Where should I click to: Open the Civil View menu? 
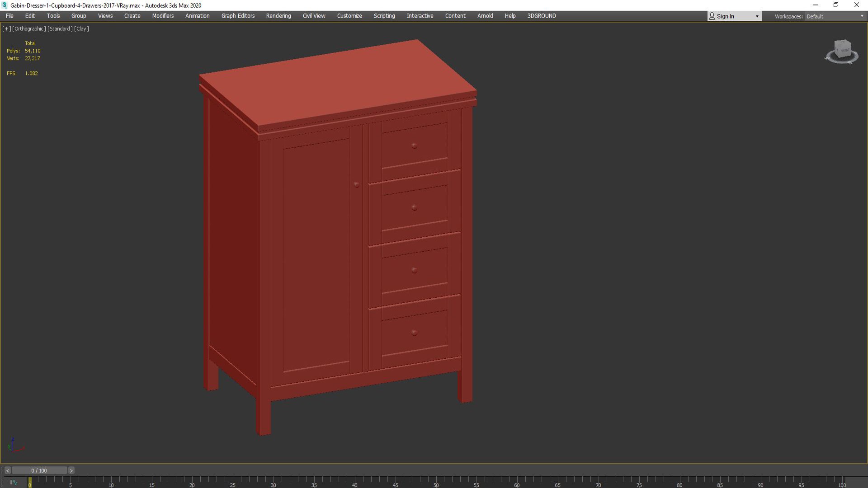pyautogui.click(x=314, y=16)
